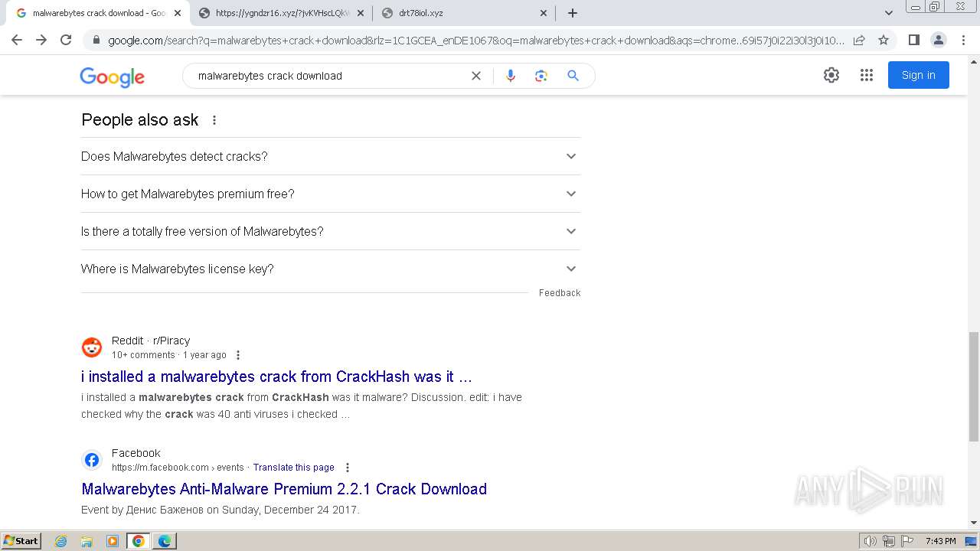This screenshot has width=980, height=551.
Task: Go back to the previous page
Action: point(17,40)
